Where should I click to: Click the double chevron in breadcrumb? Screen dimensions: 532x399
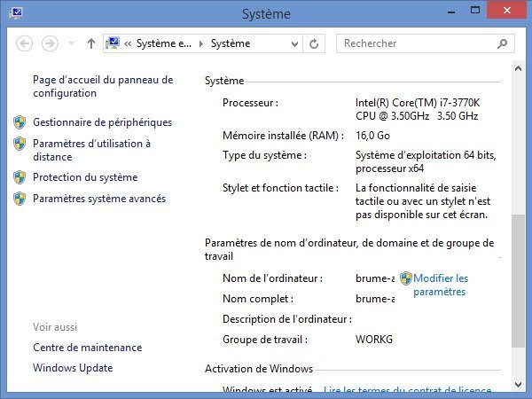[x=128, y=43]
